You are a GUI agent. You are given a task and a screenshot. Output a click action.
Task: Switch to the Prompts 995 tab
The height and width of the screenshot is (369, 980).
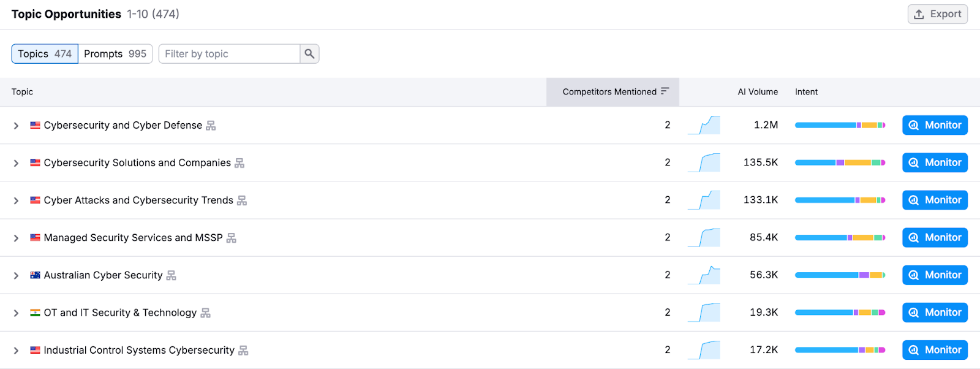(x=115, y=54)
